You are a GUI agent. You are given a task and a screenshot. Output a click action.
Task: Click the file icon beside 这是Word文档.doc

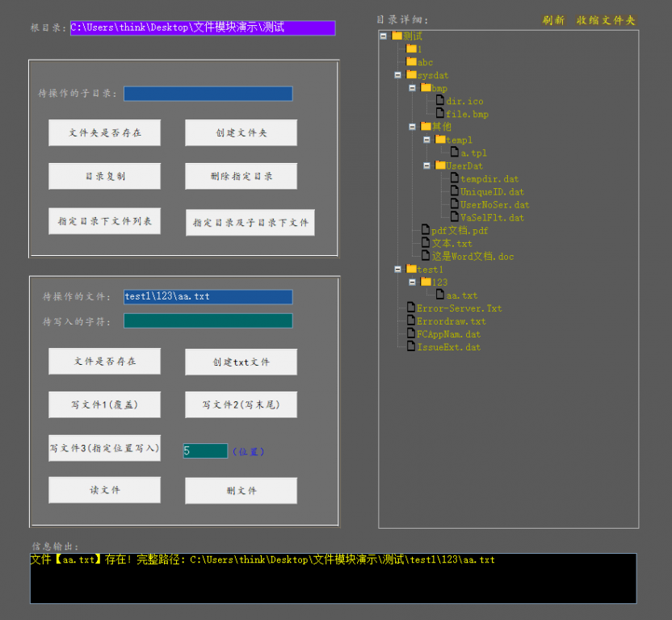tap(426, 255)
